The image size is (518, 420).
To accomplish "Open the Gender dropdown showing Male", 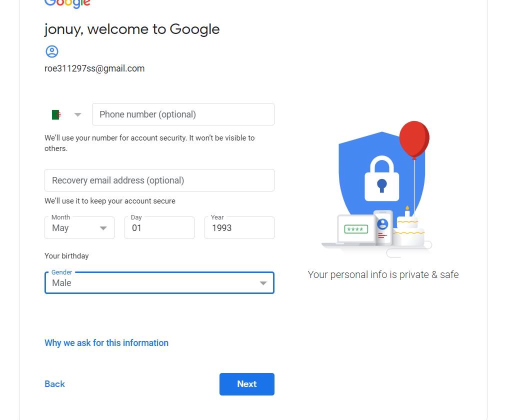I will 159,283.
